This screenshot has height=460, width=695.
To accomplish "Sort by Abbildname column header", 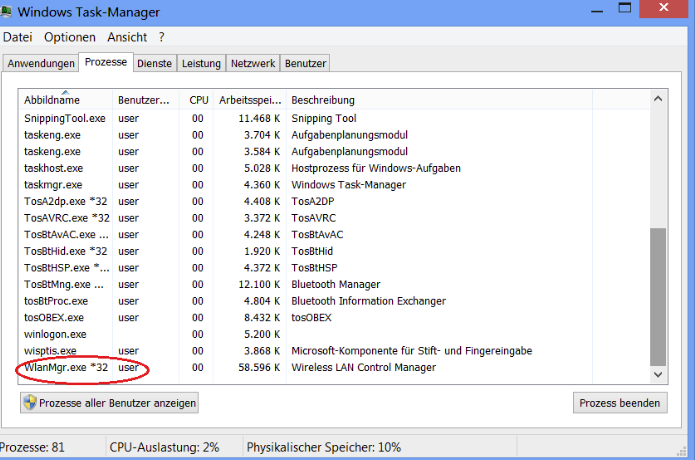I will pos(66,100).
